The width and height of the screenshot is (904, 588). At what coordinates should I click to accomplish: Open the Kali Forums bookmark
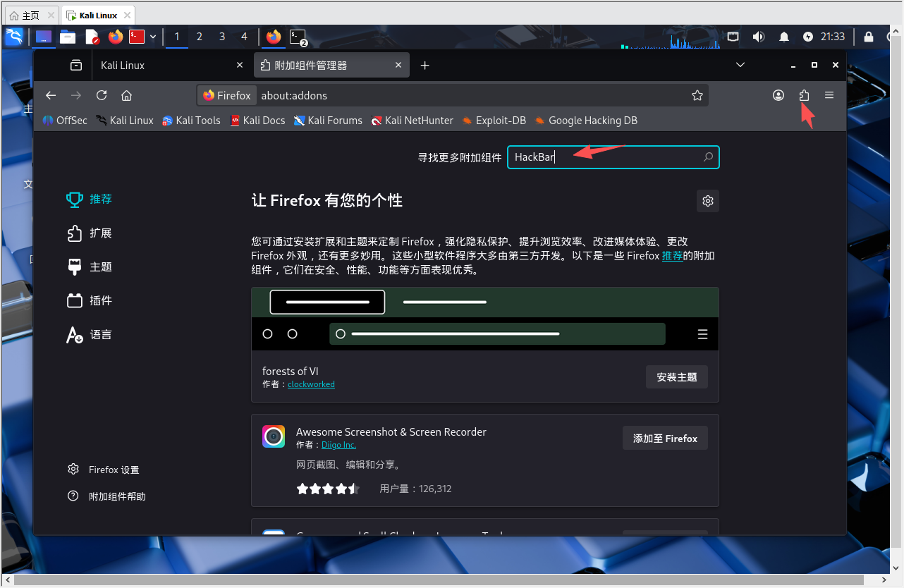[x=328, y=121]
